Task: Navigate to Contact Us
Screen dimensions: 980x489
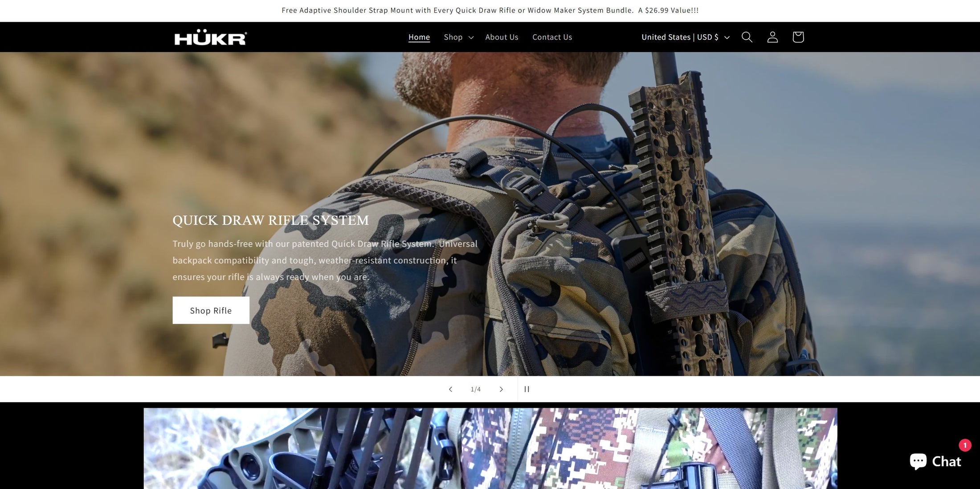Action: point(552,37)
